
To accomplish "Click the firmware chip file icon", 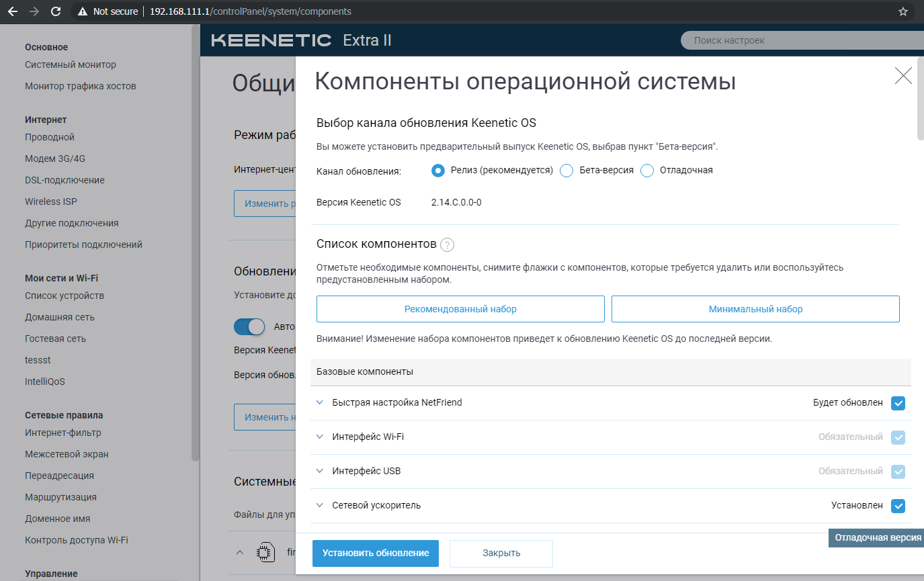I will (x=266, y=552).
